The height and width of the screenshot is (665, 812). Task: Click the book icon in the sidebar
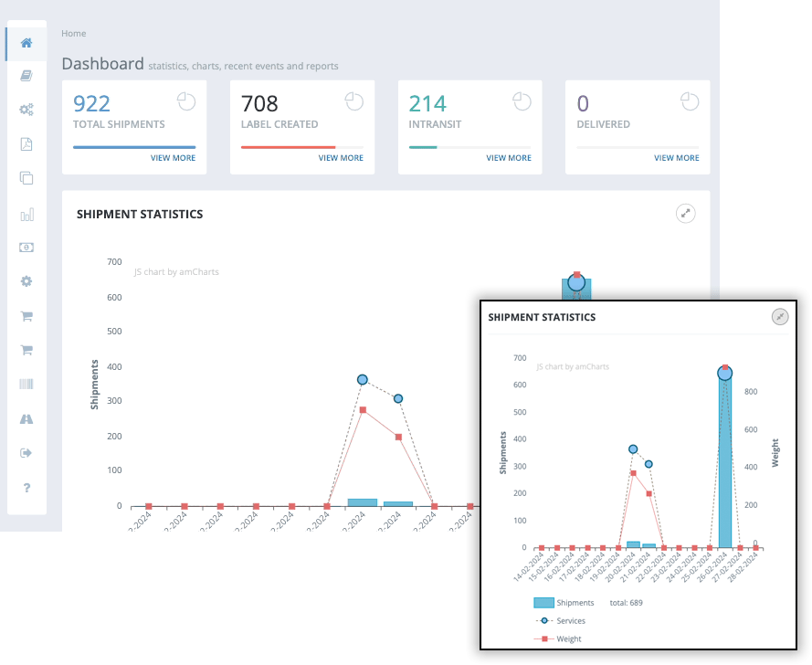pos(26,76)
